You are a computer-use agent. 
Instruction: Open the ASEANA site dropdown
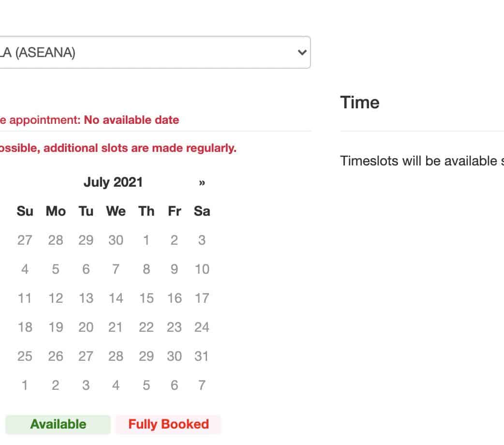tap(155, 52)
